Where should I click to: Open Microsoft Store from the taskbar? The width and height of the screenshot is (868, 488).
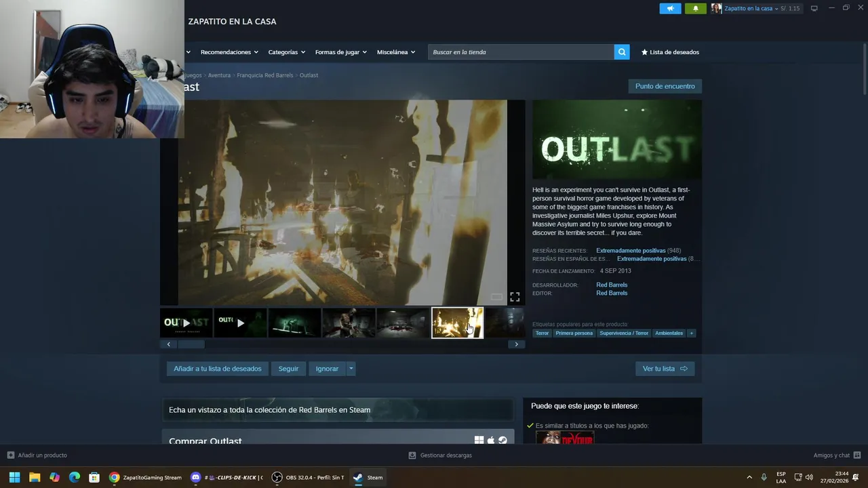[x=94, y=477]
